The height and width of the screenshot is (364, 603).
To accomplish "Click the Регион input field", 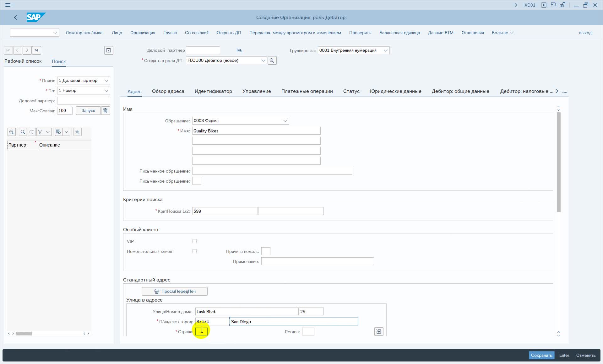I will (308, 332).
